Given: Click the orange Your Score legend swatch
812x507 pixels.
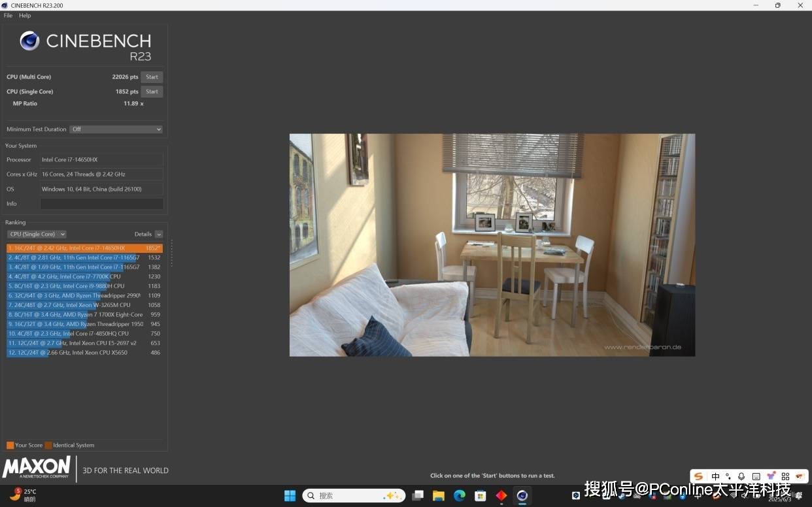Looking at the screenshot, I should pos(10,446).
